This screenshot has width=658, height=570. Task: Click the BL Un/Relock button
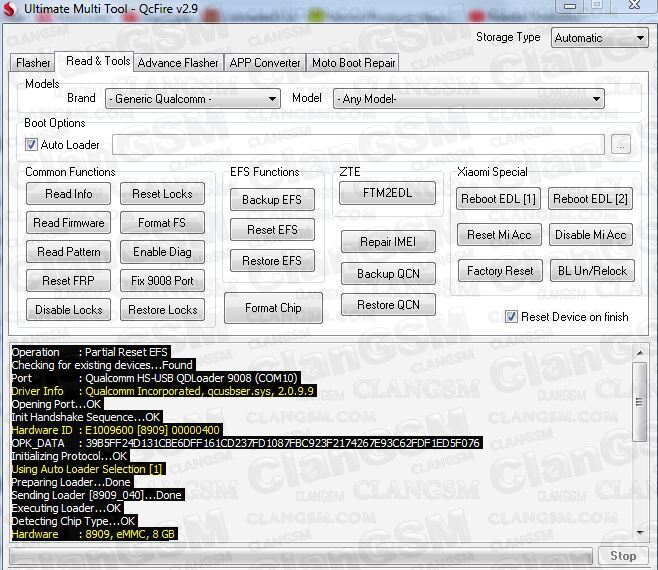tap(592, 271)
